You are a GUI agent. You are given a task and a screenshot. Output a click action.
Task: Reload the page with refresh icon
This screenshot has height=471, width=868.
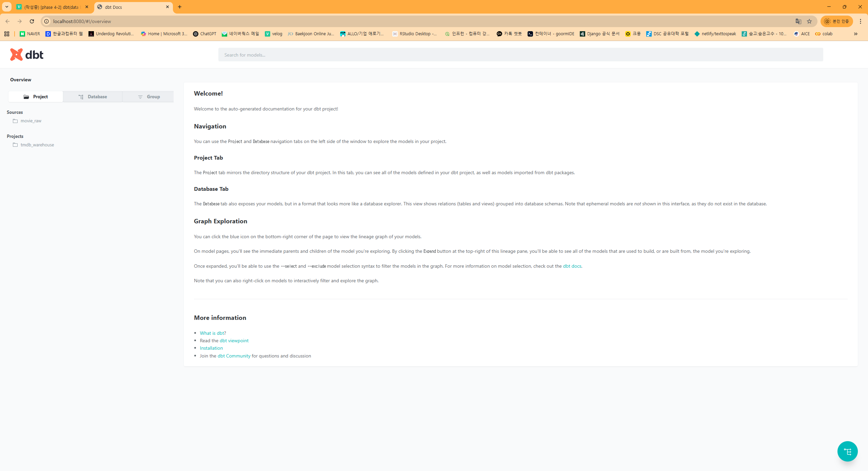tap(32, 21)
